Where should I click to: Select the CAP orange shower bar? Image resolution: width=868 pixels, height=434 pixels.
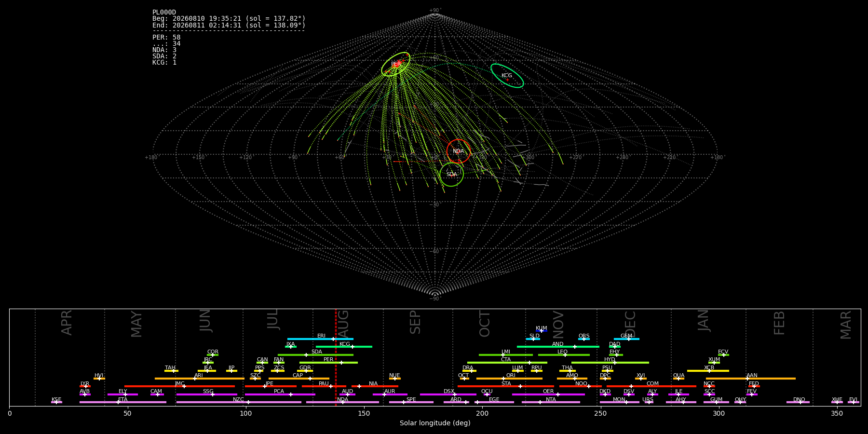pos(299,379)
